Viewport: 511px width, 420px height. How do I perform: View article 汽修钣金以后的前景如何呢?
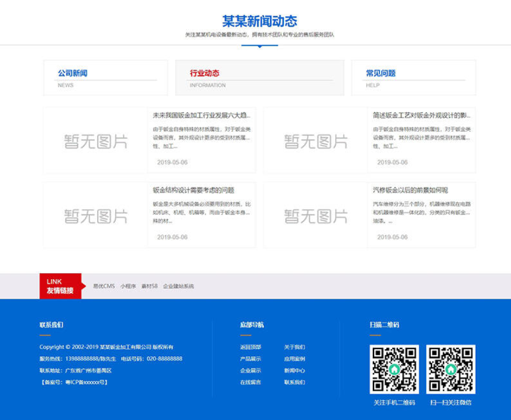tap(410, 190)
